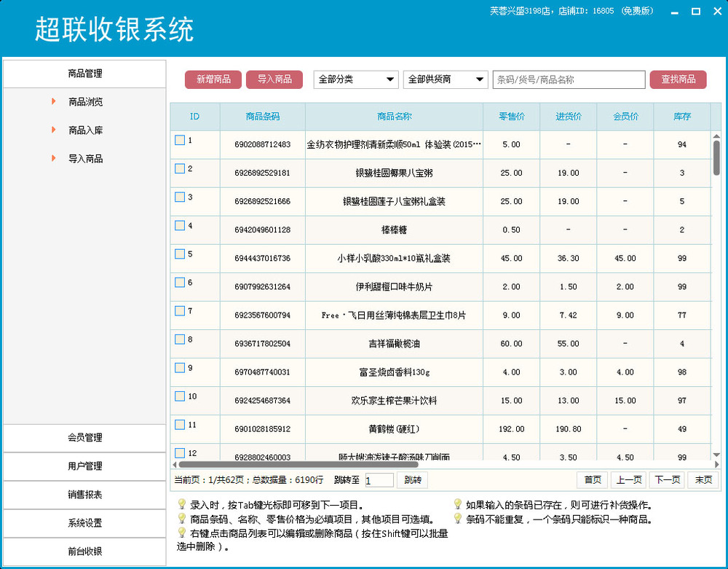Click the ID column header
The width and height of the screenshot is (728, 569).
[195, 117]
